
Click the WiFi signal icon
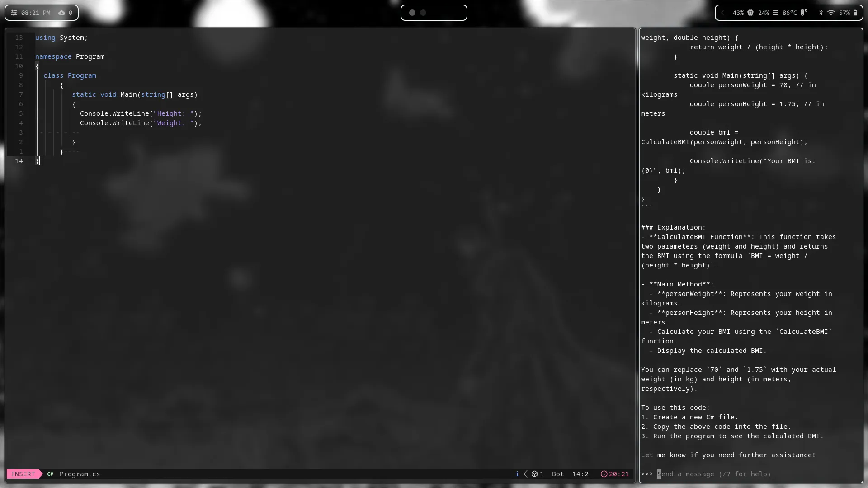coord(831,13)
